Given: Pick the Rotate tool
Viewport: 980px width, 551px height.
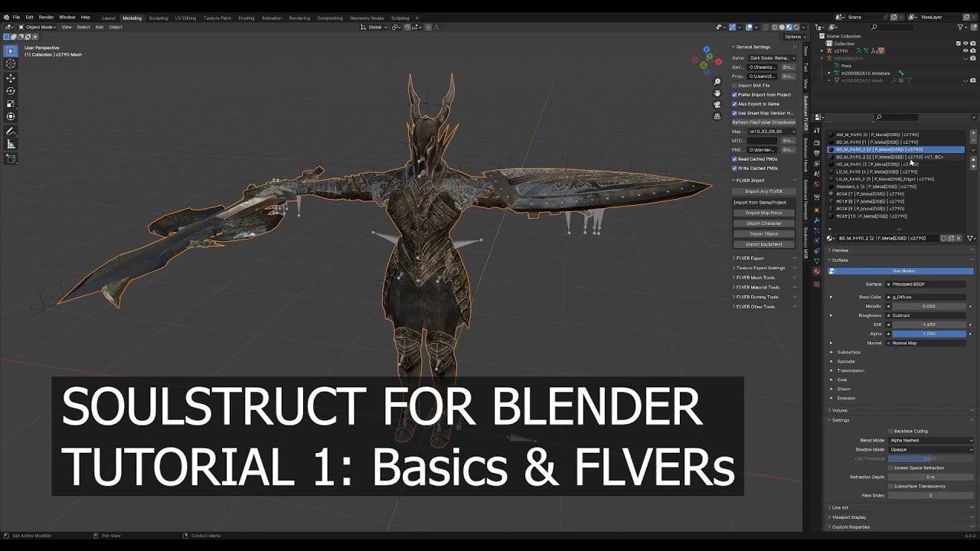Looking at the screenshot, I should [11, 90].
